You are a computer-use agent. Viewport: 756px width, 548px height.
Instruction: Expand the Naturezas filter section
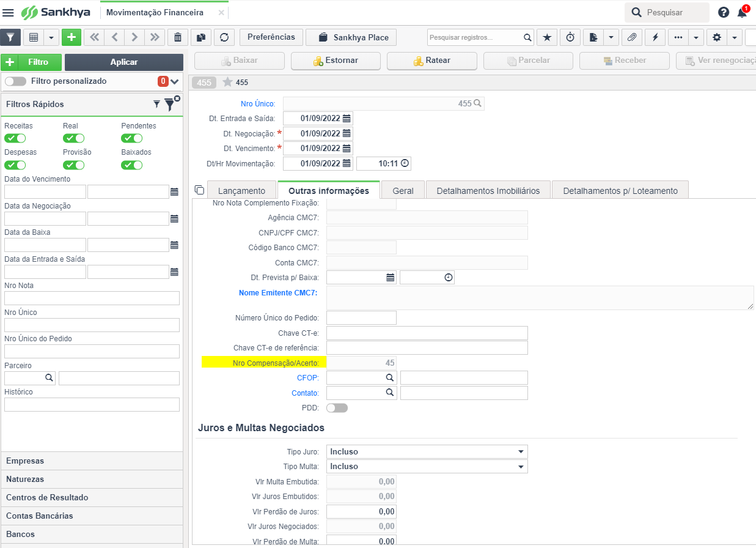[92, 479]
